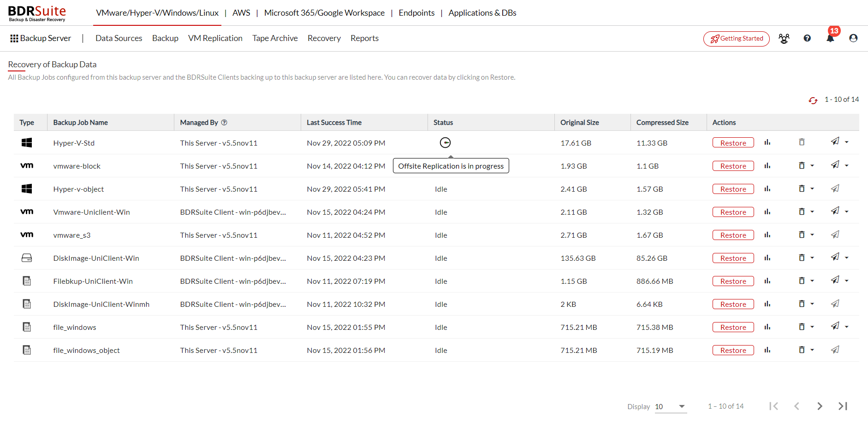Open the Tape Archive menu
Screen dimensions: 868x422
point(275,38)
